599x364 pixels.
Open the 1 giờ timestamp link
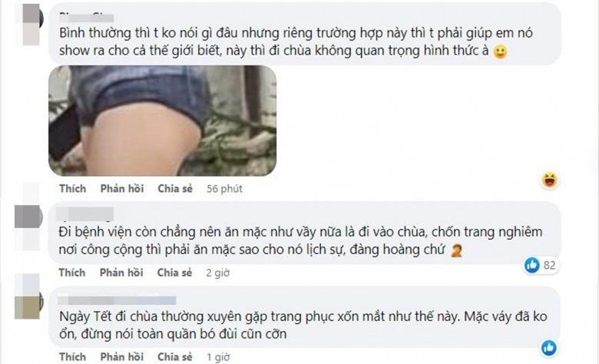click(218, 357)
